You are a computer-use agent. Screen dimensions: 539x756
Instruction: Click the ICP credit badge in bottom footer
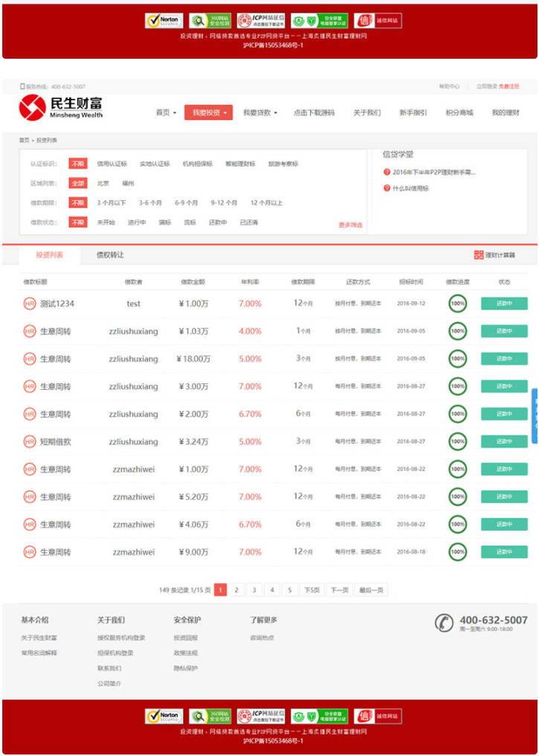[x=261, y=716]
